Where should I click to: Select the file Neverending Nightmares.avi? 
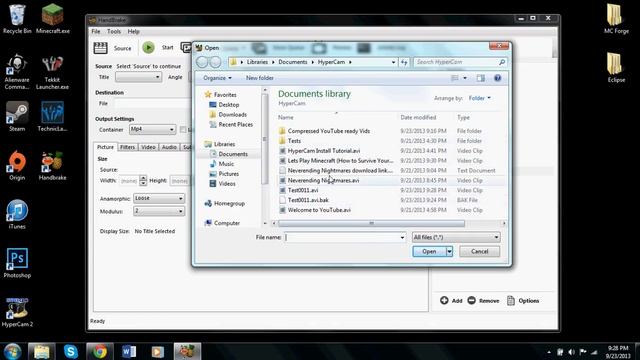point(323,180)
